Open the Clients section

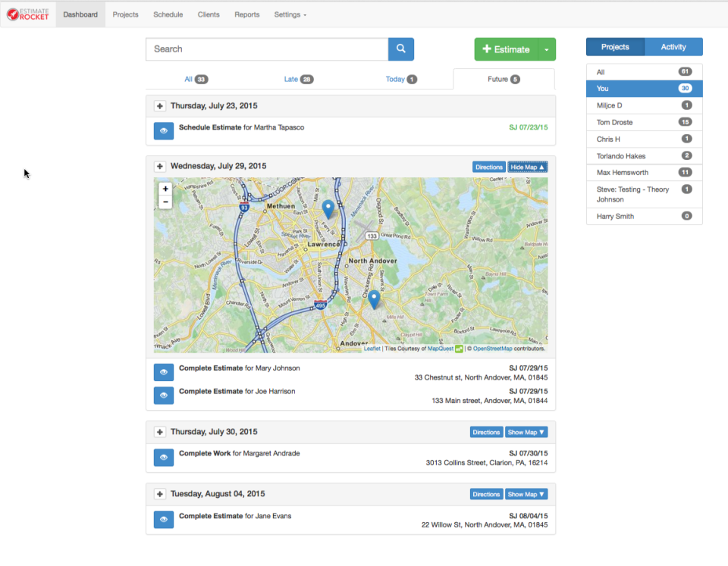tap(208, 14)
